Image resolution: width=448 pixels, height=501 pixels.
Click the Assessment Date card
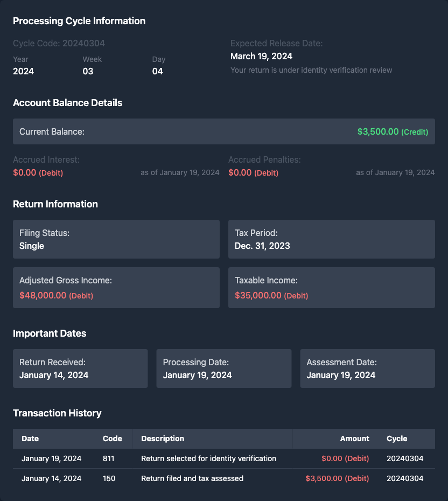(x=367, y=368)
